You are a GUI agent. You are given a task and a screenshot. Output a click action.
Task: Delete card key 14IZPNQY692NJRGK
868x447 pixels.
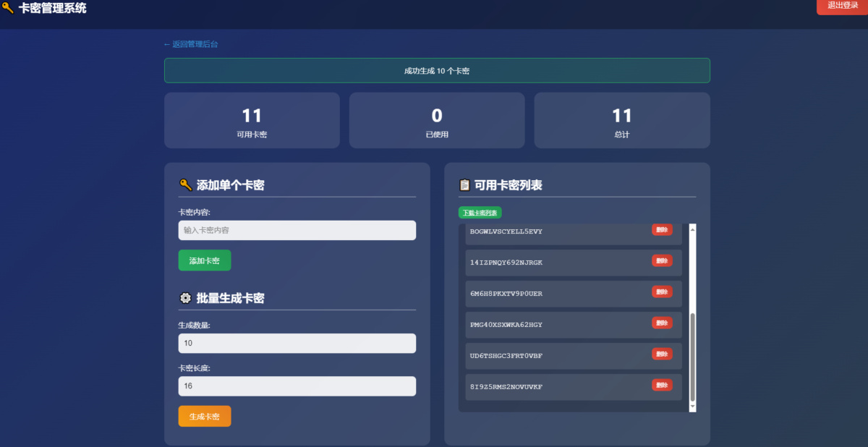[x=662, y=260]
